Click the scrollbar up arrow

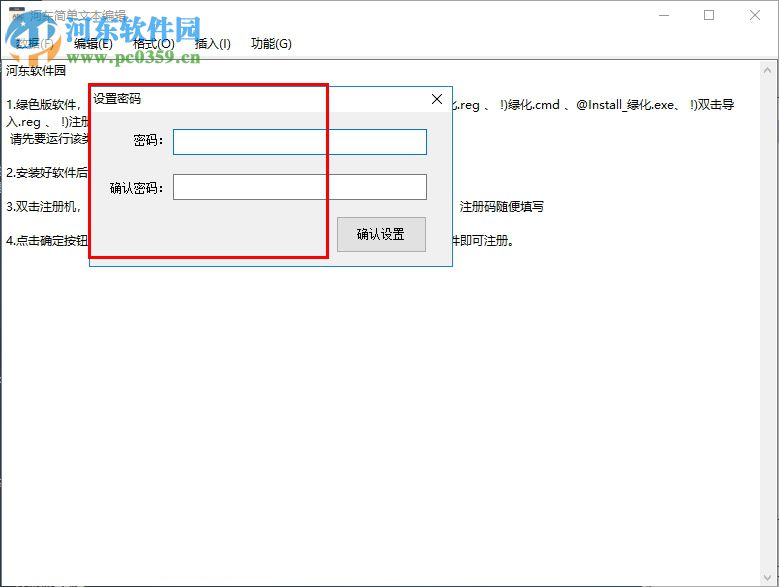coord(767,71)
